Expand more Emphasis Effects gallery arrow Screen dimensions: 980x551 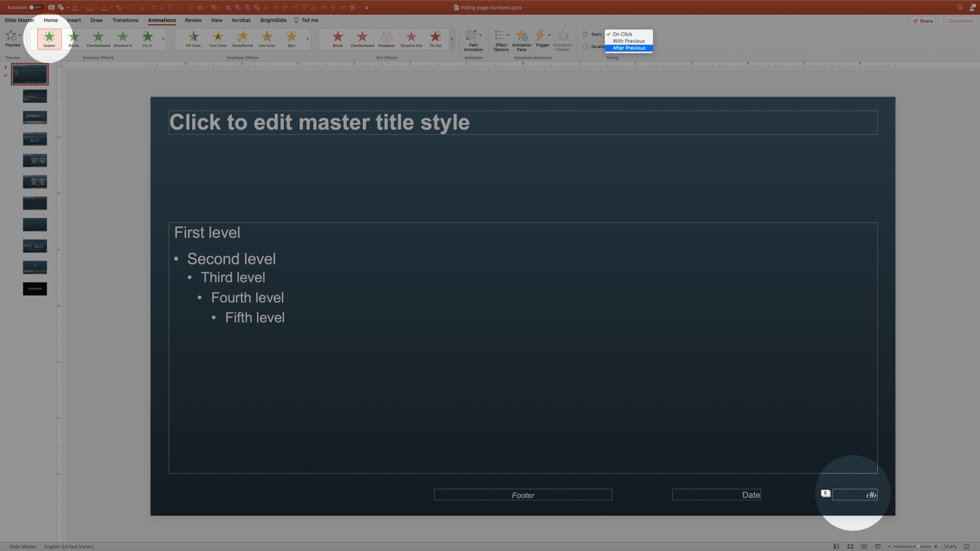coord(307,39)
